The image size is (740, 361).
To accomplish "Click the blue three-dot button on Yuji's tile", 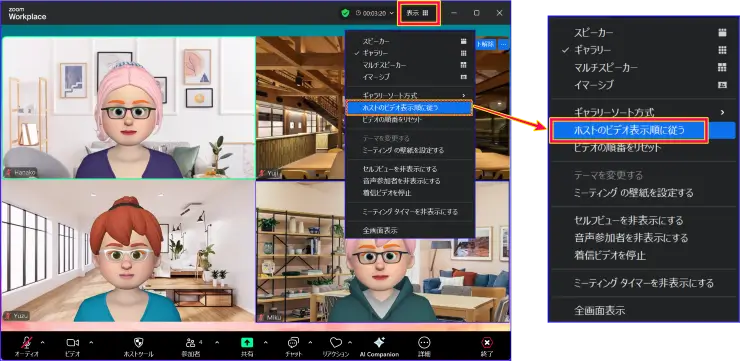I will point(504,44).
